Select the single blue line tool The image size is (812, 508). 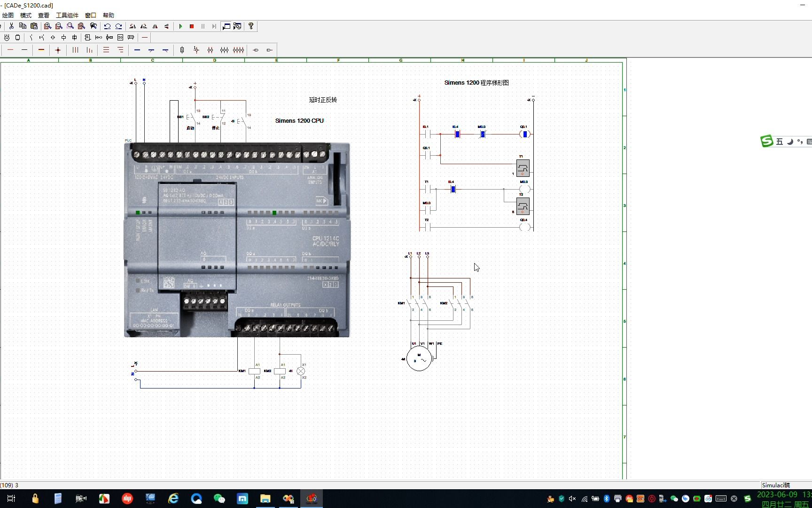coord(137,50)
